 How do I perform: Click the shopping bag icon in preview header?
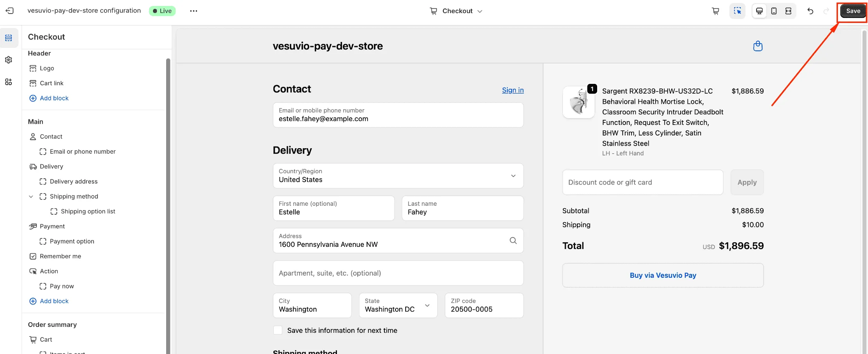pyautogui.click(x=758, y=46)
